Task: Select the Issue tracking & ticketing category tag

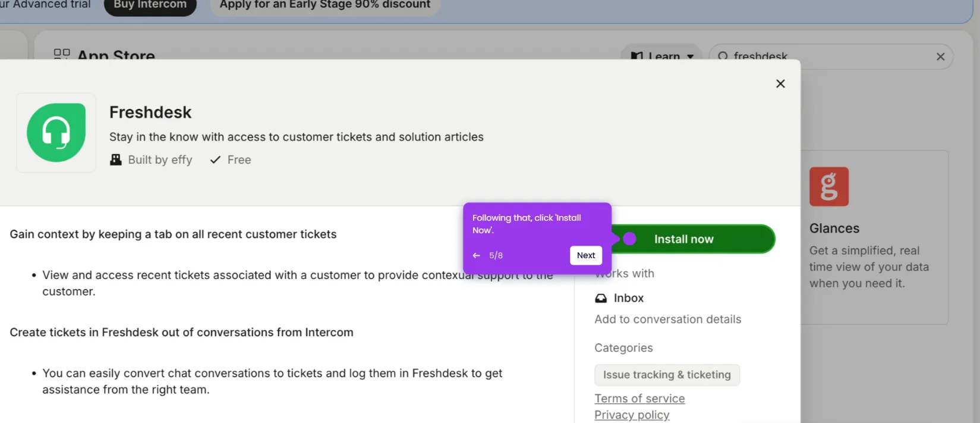Action: [x=667, y=375]
